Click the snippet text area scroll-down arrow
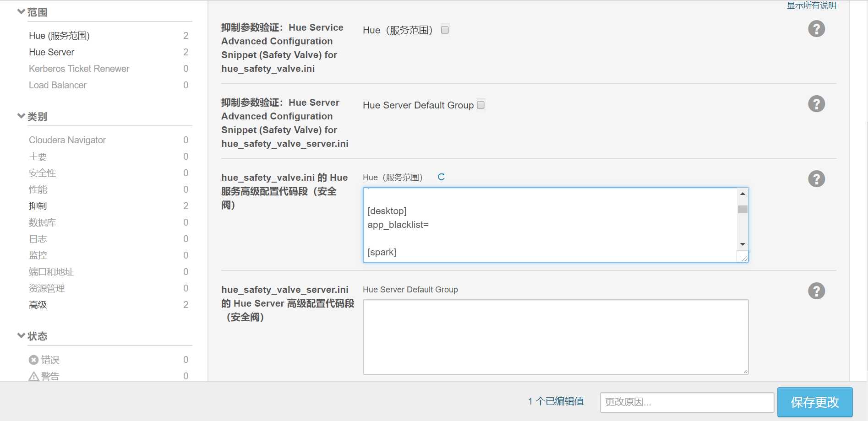Viewport: 868px width, 421px height. click(742, 244)
